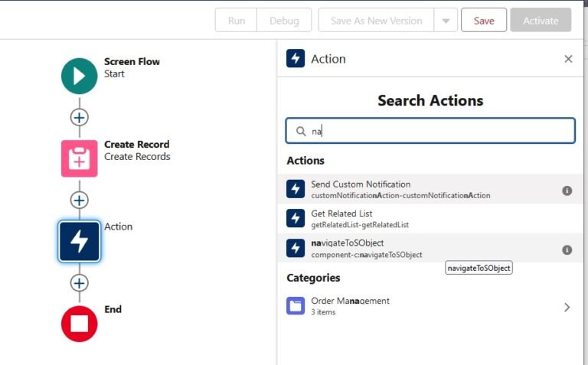This screenshot has height=365, width=588.
Task: Add element below the Start node
Action: 79,118
